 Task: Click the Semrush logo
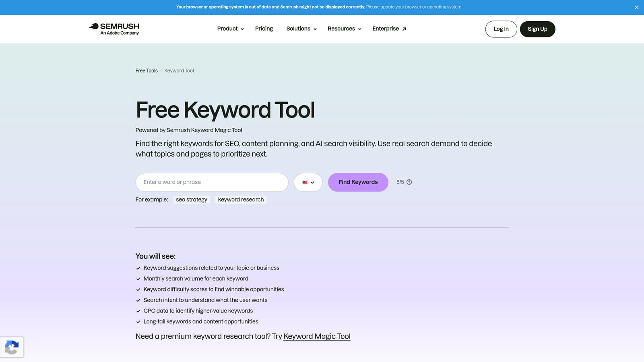click(x=114, y=29)
